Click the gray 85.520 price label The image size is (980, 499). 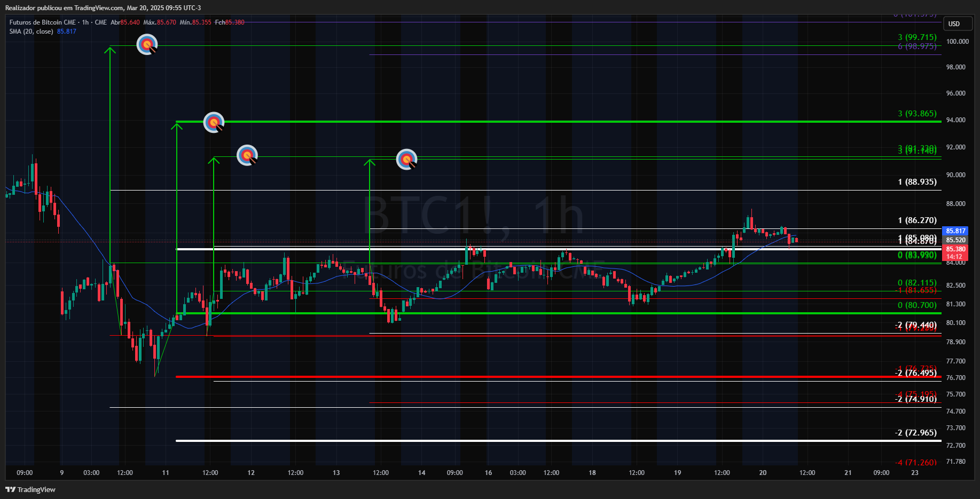click(x=956, y=240)
